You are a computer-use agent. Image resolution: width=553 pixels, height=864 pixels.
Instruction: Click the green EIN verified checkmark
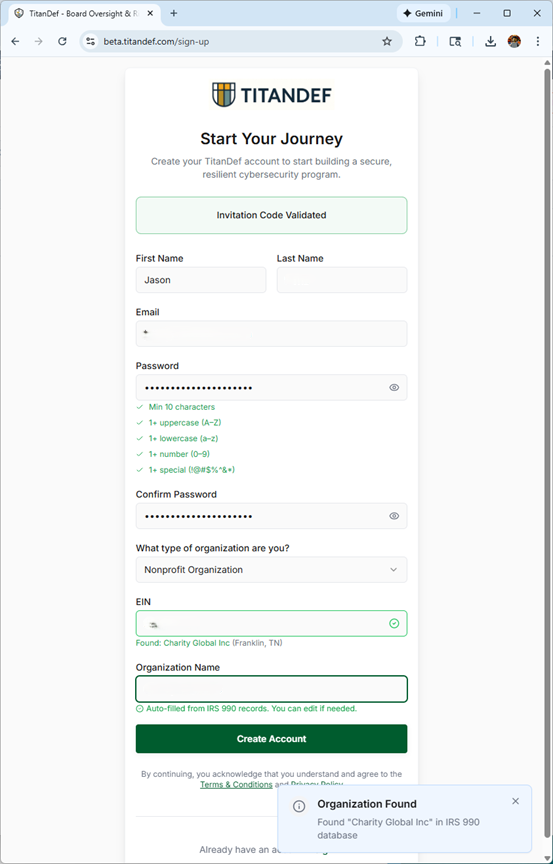(x=394, y=624)
